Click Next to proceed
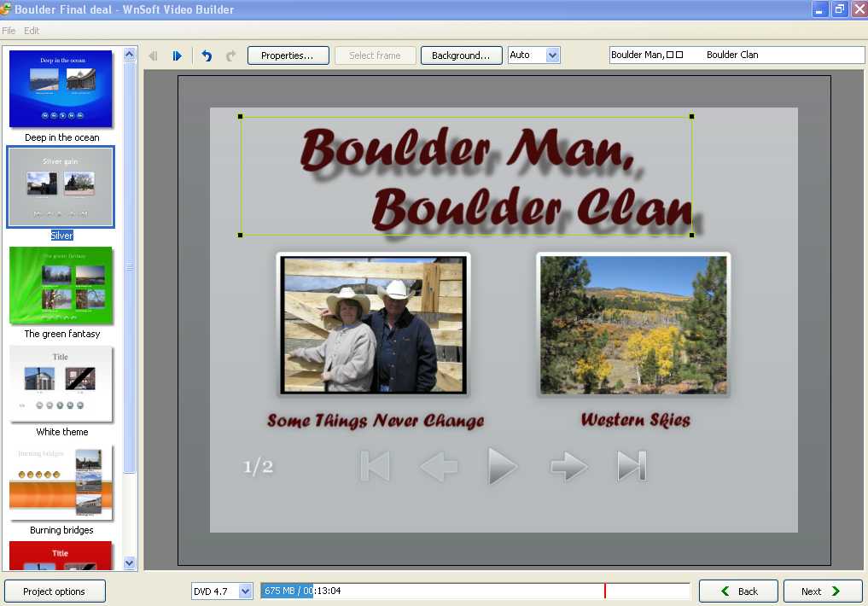Image resolution: width=868 pixels, height=606 pixels. (x=820, y=591)
